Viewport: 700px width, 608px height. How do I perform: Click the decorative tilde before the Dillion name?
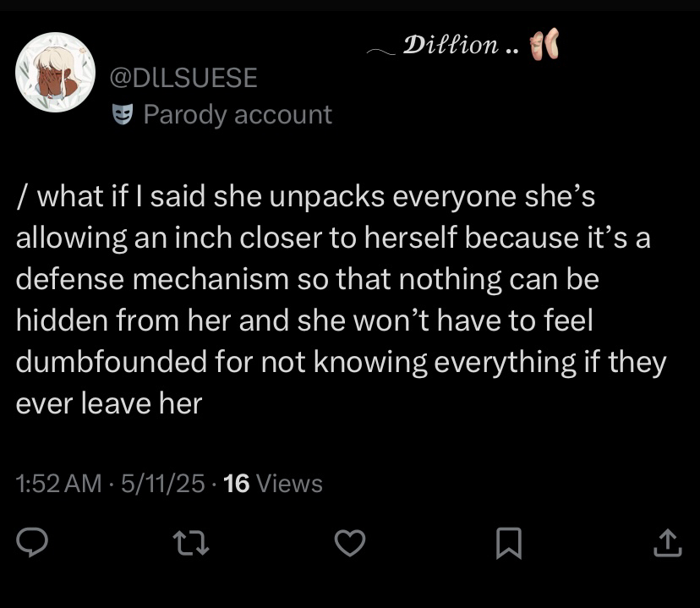(x=381, y=51)
